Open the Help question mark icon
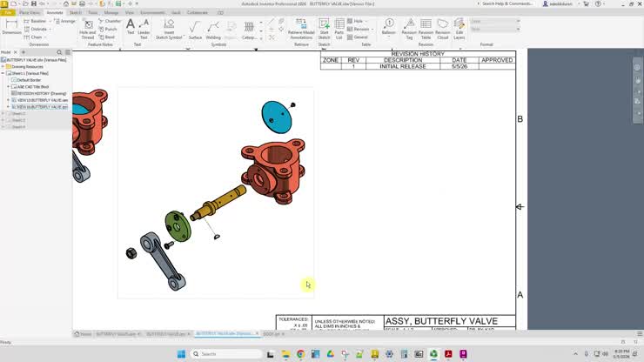The image size is (644, 362). point(598,3)
